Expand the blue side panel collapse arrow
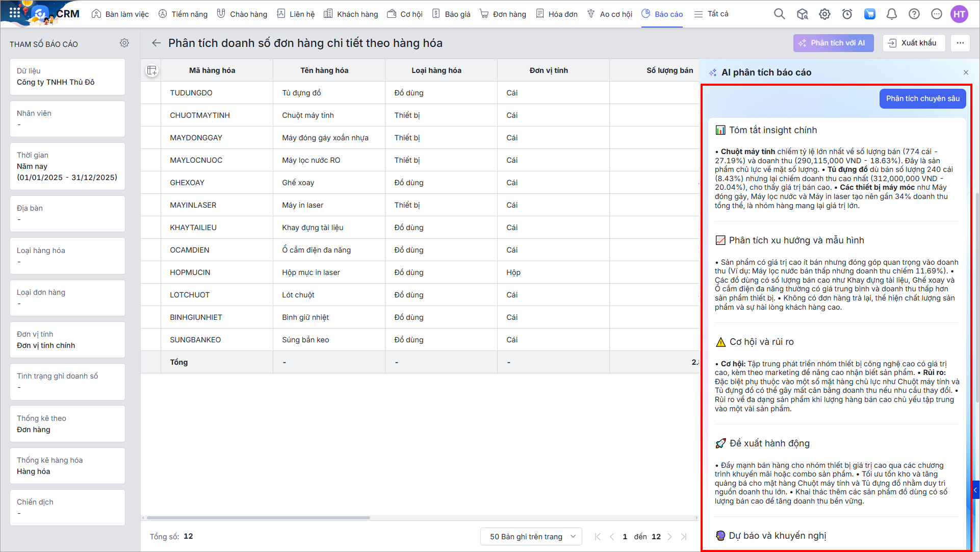The width and height of the screenshot is (980, 552). (x=975, y=490)
